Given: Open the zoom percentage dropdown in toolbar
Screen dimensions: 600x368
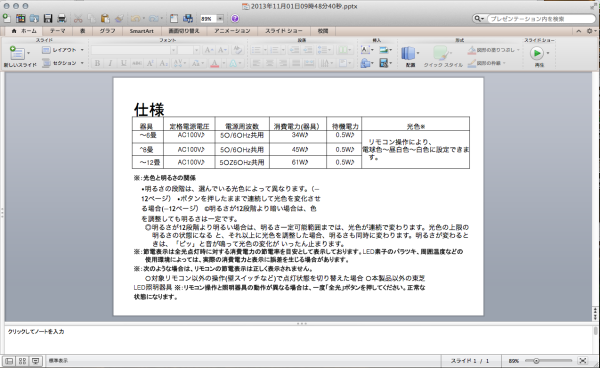Looking at the screenshot, I should coord(220,18).
